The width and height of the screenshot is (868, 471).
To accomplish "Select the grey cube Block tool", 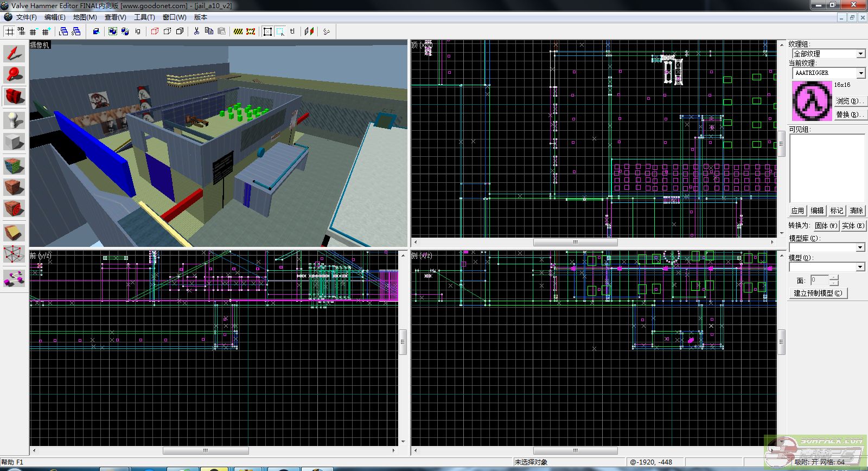I will point(14,142).
